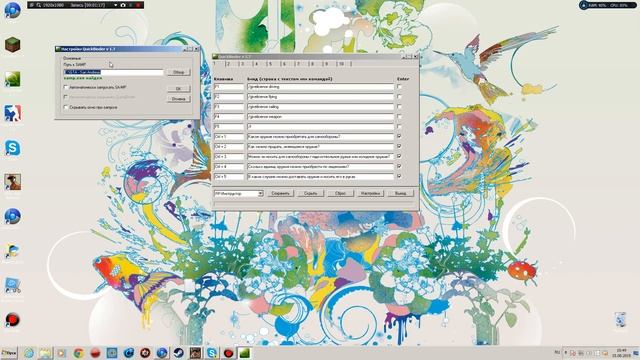Screen dimensions: 640x360
Task: Click the SAMP path input field
Action: coord(113,72)
